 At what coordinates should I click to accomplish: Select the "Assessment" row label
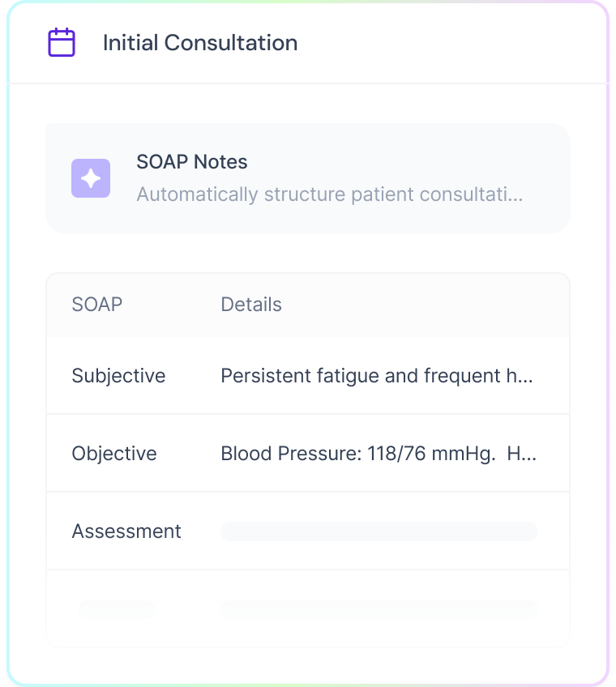pyautogui.click(x=126, y=531)
